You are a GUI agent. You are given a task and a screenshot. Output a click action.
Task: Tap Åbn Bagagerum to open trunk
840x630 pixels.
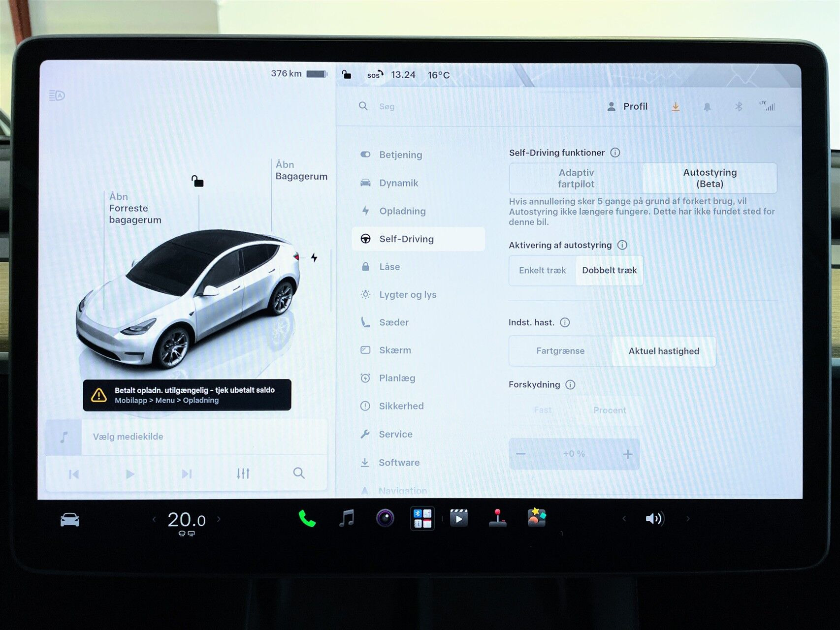301,170
